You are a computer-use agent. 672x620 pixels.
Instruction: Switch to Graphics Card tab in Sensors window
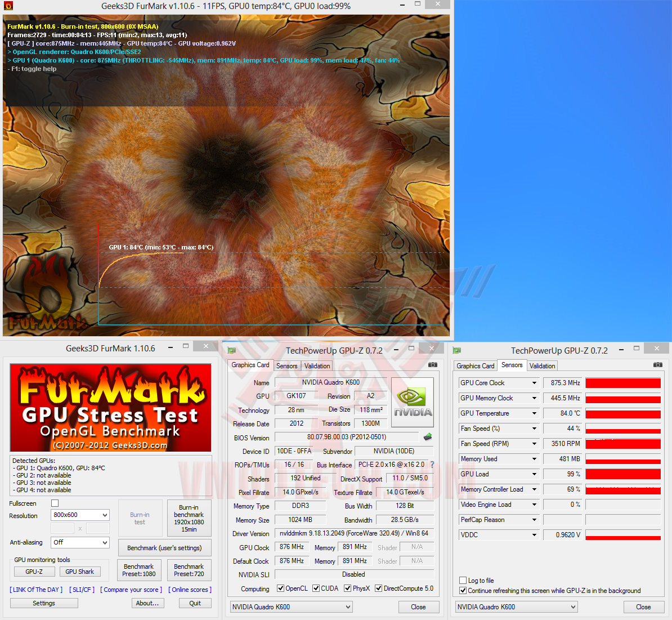pyautogui.click(x=475, y=365)
